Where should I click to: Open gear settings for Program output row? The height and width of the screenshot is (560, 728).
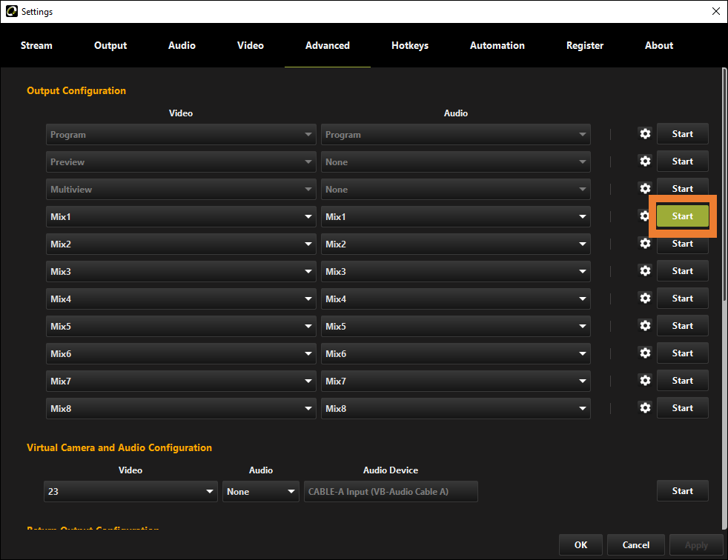coord(645,134)
